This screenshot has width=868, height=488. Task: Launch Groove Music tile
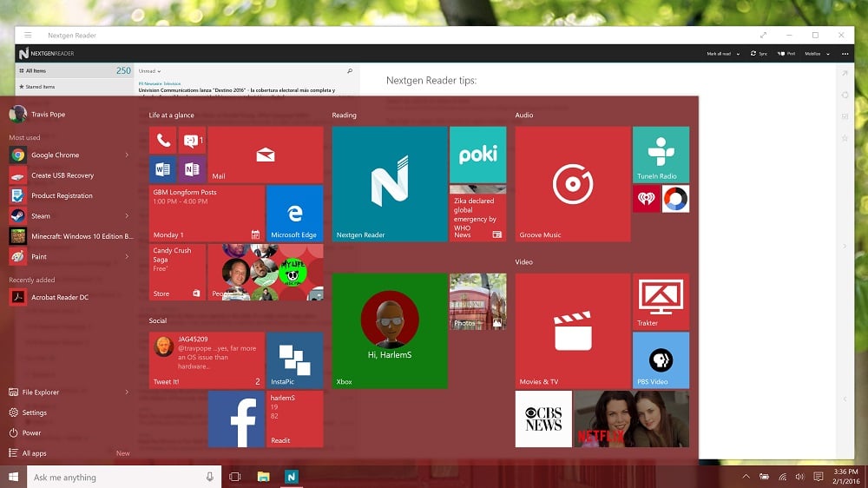tap(572, 184)
